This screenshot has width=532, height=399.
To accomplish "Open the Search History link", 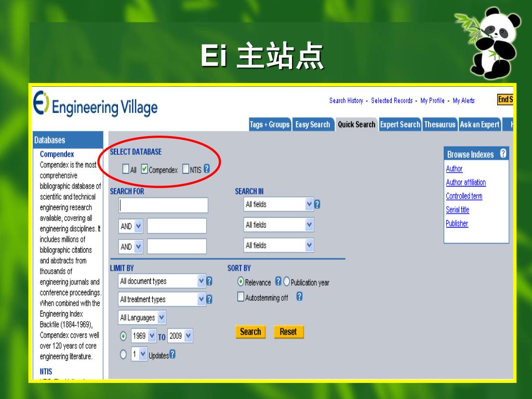I will [x=346, y=100].
